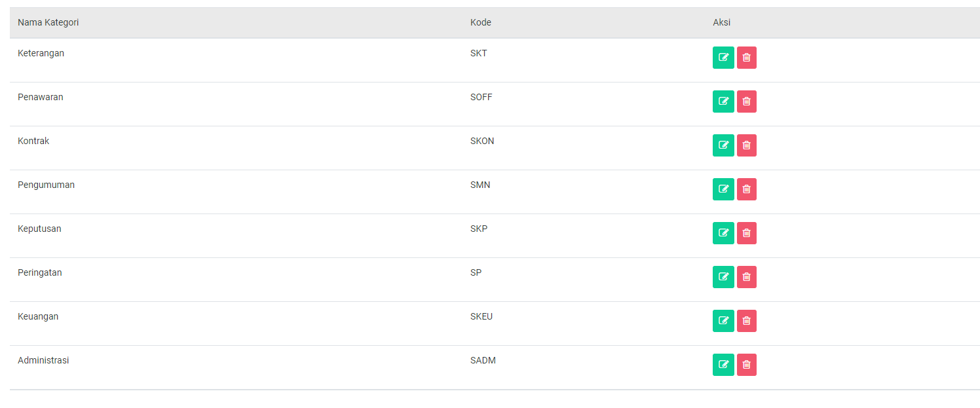Delete the Kontrak row
The height and width of the screenshot is (408, 980).
[747, 145]
